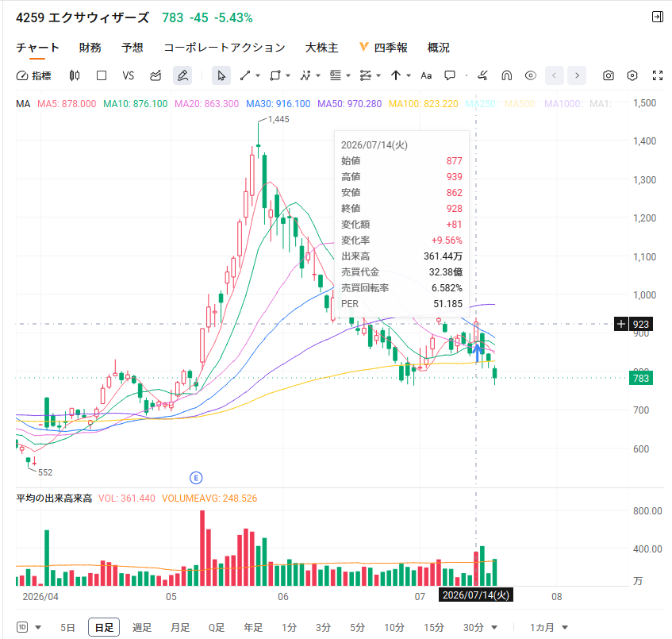Select the 5日 timeframe button
This screenshot has height=639, width=672.
(67, 628)
